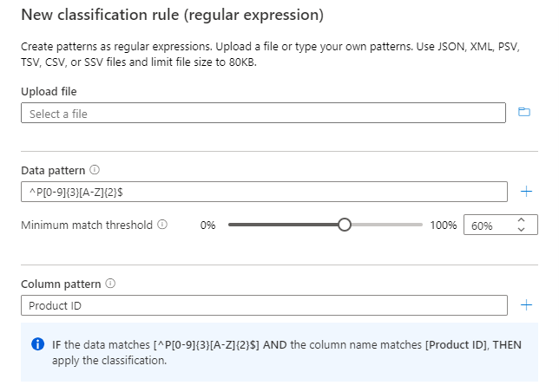Click the IF-THEN rule summary text
559x392 pixels.
[286, 351]
